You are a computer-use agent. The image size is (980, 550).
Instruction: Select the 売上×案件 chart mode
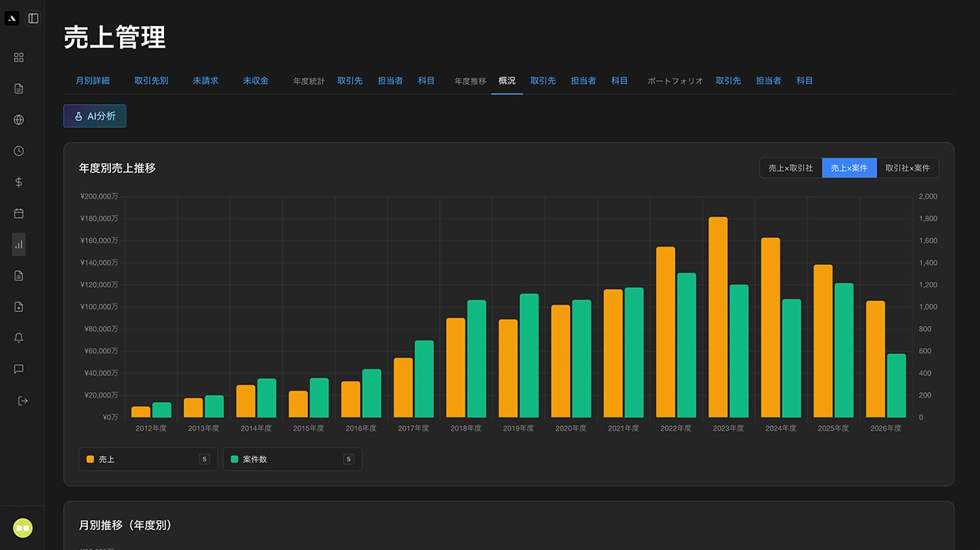coord(849,168)
